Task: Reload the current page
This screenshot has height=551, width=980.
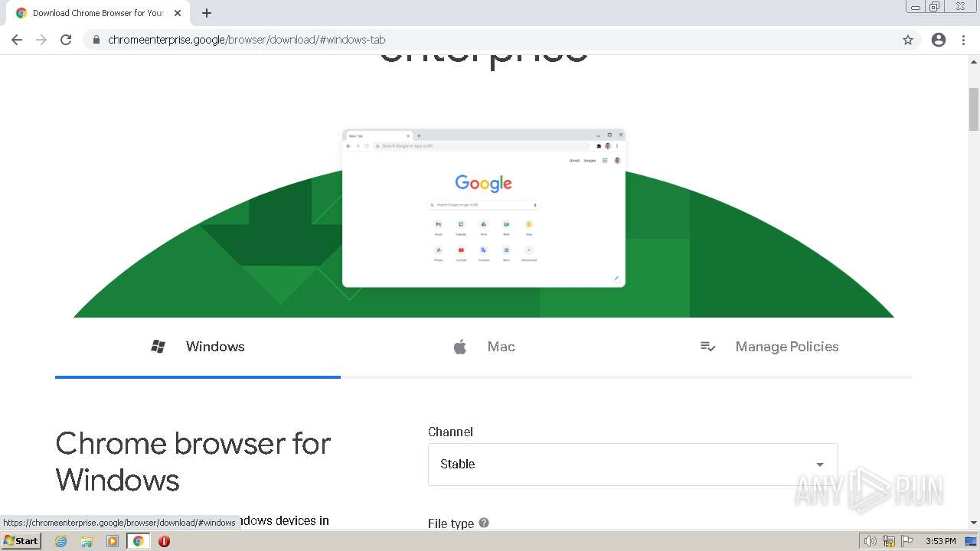Action: coord(66,40)
